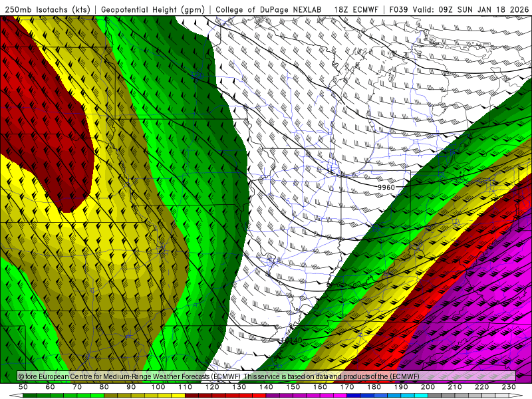Select the cyan swatch ending at 200
The height and width of the screenshot is (399, 532).
click(421, 396)
